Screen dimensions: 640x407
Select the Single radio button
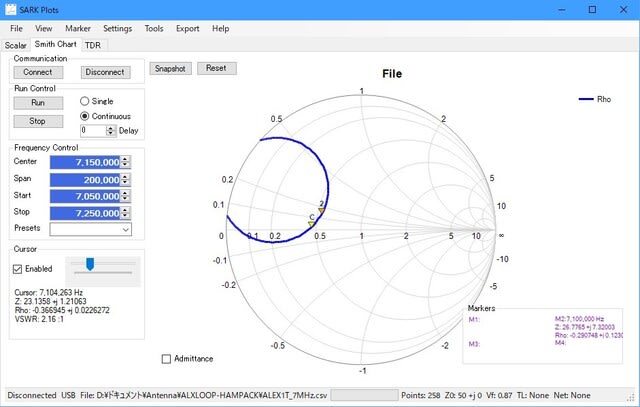(x=84, y=101)
